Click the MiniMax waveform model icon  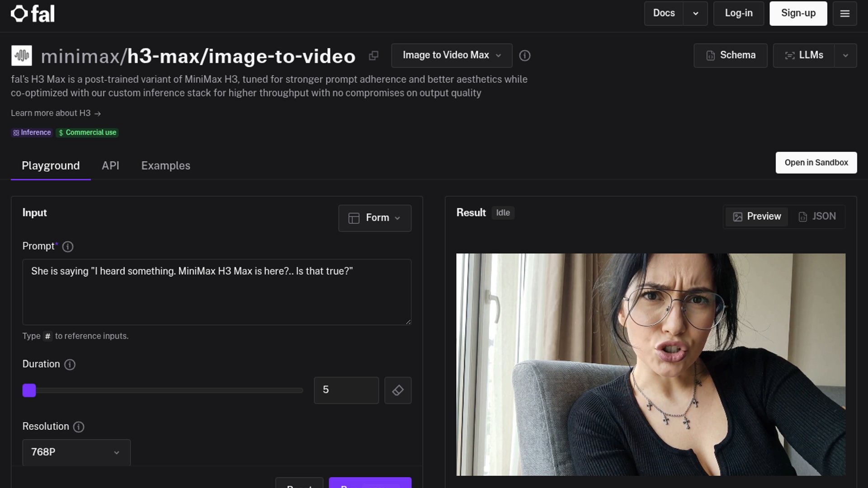coord(22,56)
